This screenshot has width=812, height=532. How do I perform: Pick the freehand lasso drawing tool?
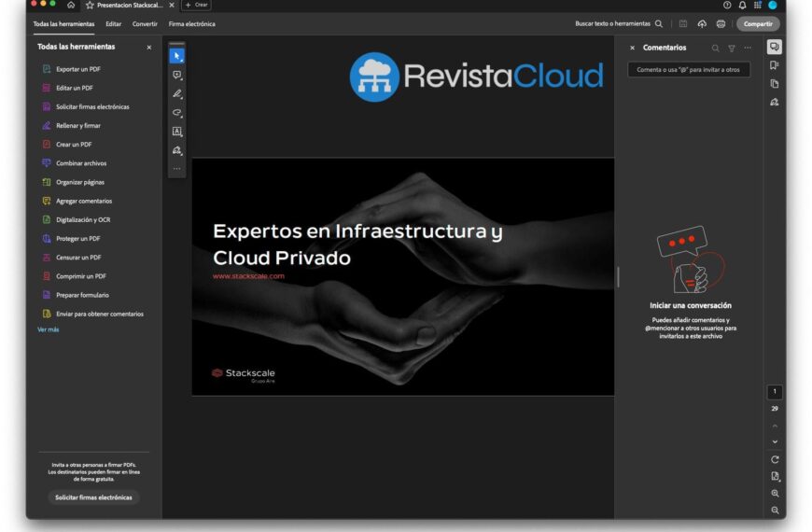point(176,113)
